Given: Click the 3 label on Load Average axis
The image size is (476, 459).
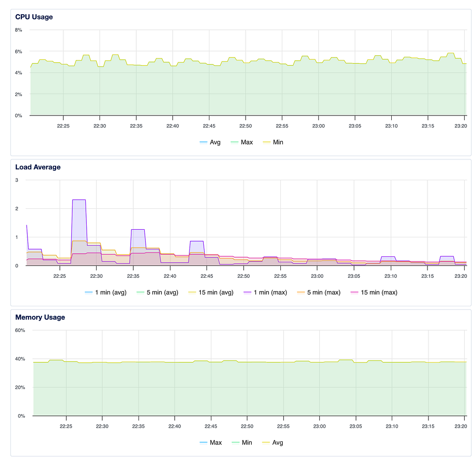Looking at the screenshot, I should tap(17, 180).
